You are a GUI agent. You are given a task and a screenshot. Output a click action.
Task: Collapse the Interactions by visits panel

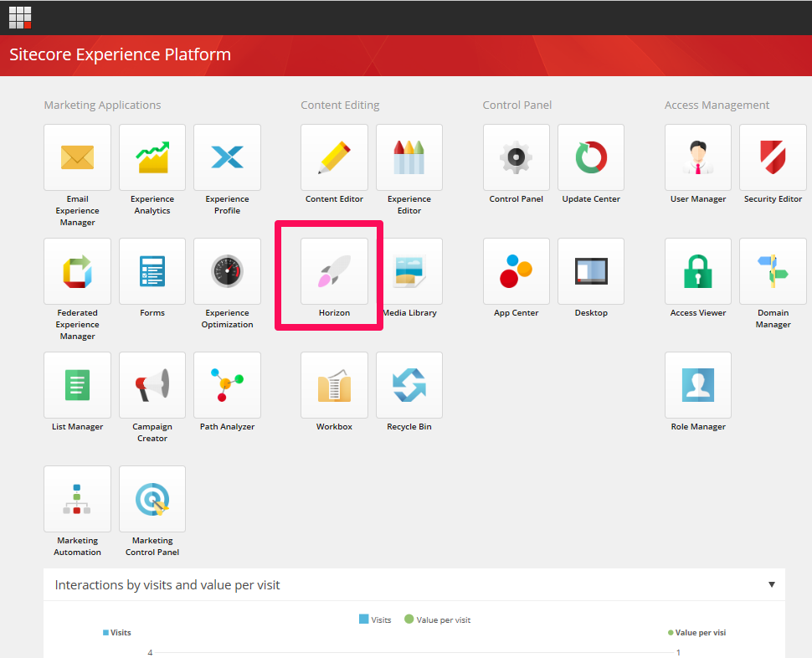771,584
